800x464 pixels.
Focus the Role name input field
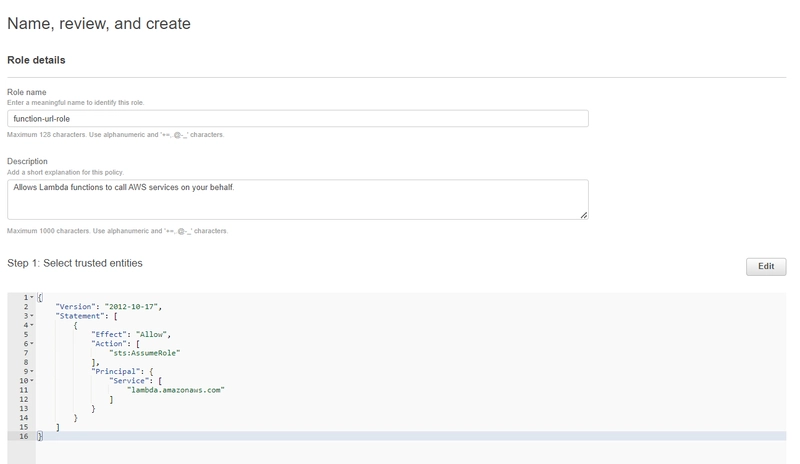297,118
